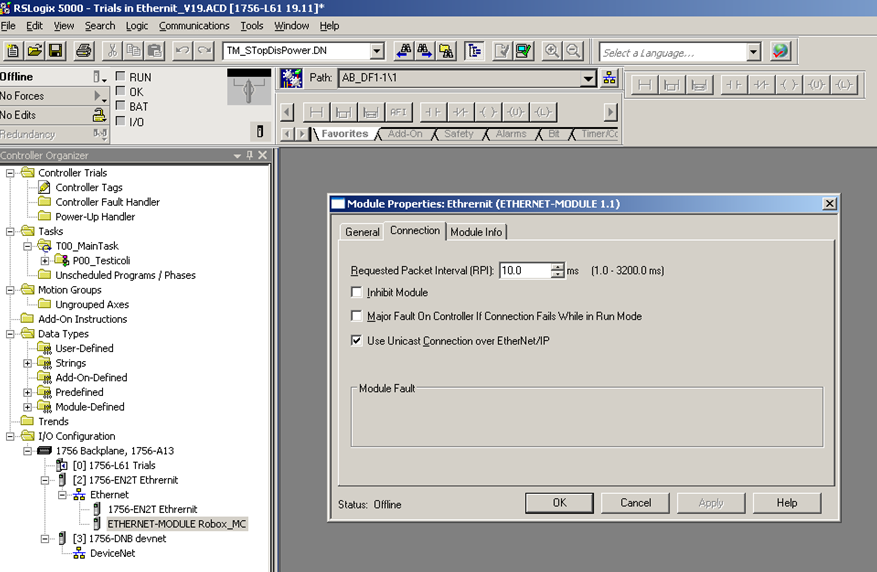Click the Find All binoculars icon
This screenshot has width=877, height=572.
pos(446,51)
